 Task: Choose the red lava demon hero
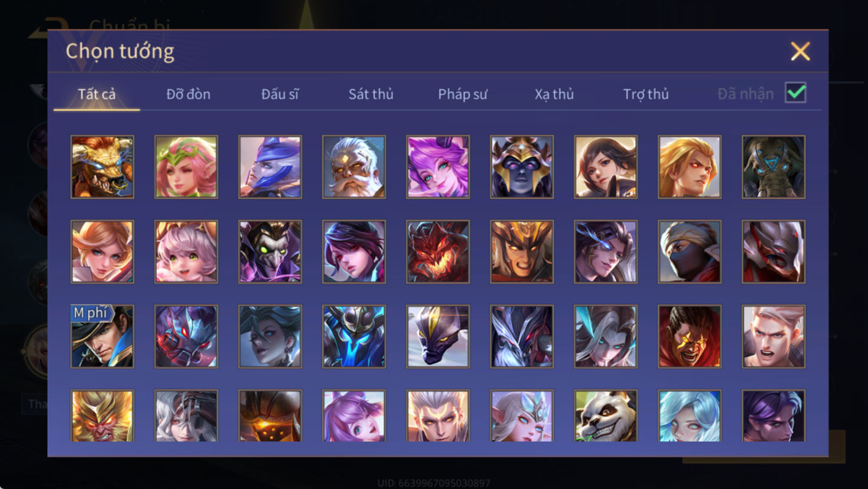438,252
